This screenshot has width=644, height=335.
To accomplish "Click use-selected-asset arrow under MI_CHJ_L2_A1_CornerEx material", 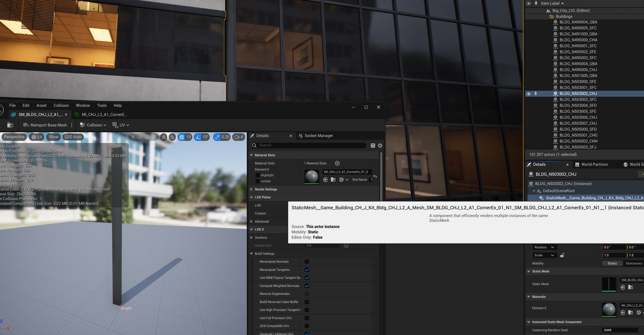I will click(x=325, y=180).
